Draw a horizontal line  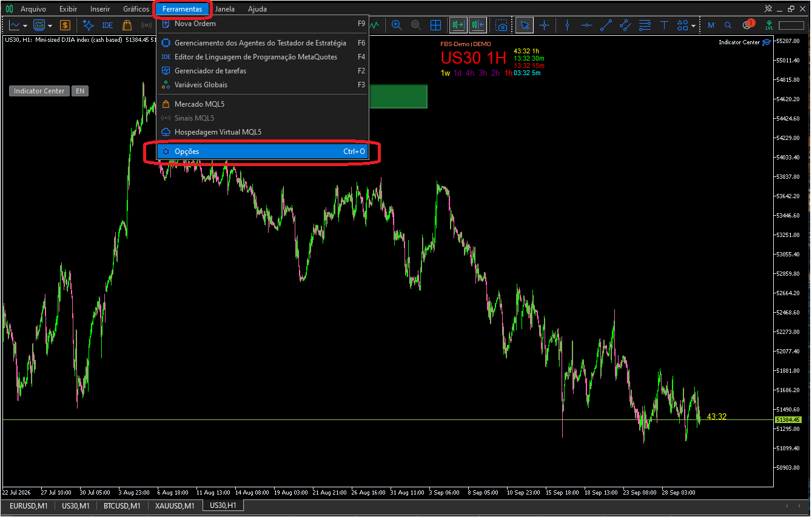coord(586,25)
